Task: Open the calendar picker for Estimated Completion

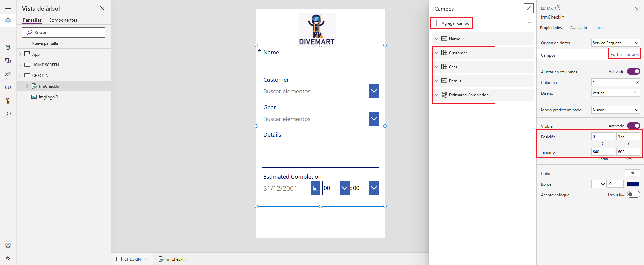Action: point(316,188)
